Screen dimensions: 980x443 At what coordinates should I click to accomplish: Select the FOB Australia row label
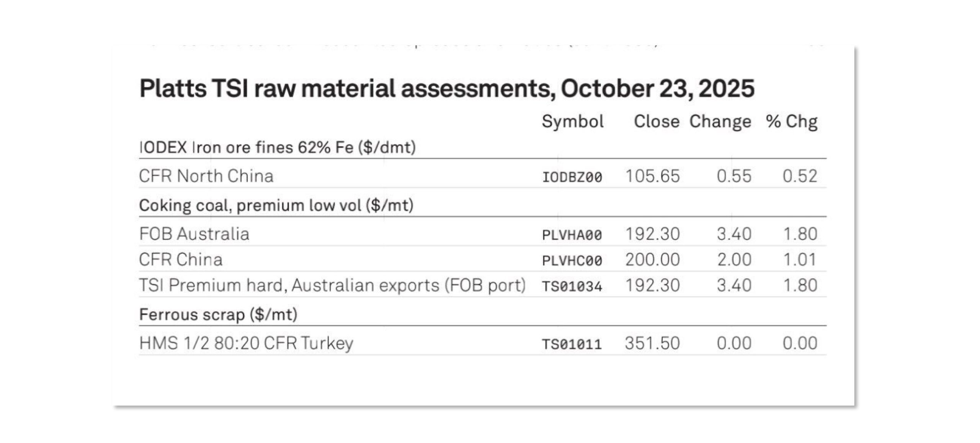(x=194, y=234)
